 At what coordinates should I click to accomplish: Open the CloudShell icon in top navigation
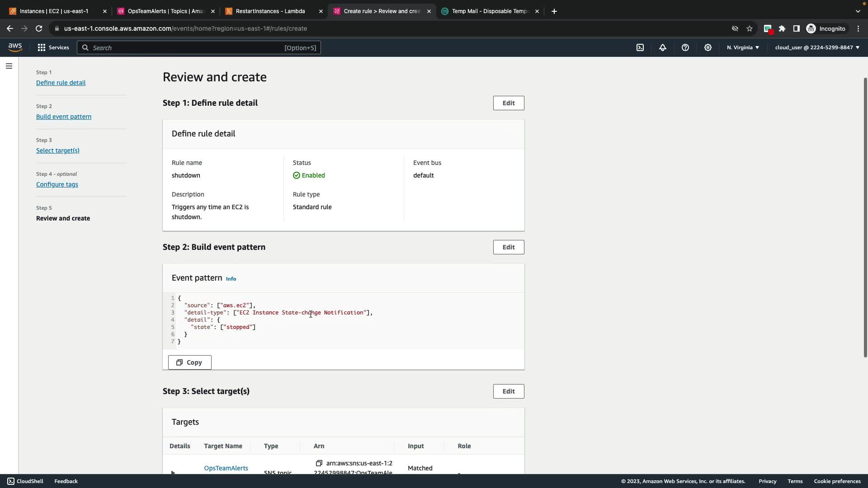coord(640,47)
